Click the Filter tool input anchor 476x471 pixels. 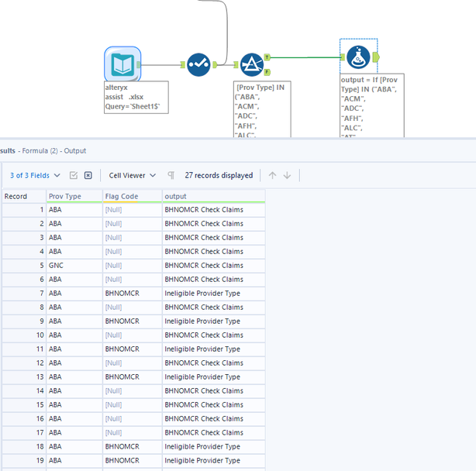point(236,64)
